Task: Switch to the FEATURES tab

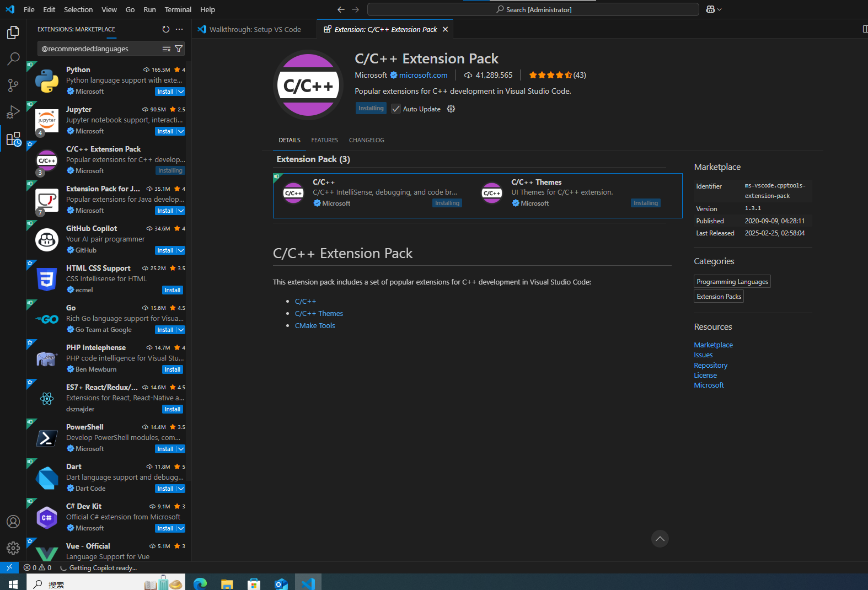Action: 325,140
